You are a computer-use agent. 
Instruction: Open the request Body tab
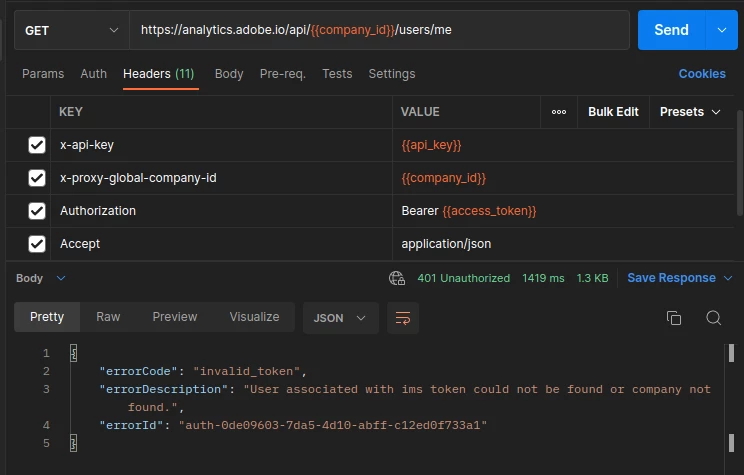tap(229, 74)
